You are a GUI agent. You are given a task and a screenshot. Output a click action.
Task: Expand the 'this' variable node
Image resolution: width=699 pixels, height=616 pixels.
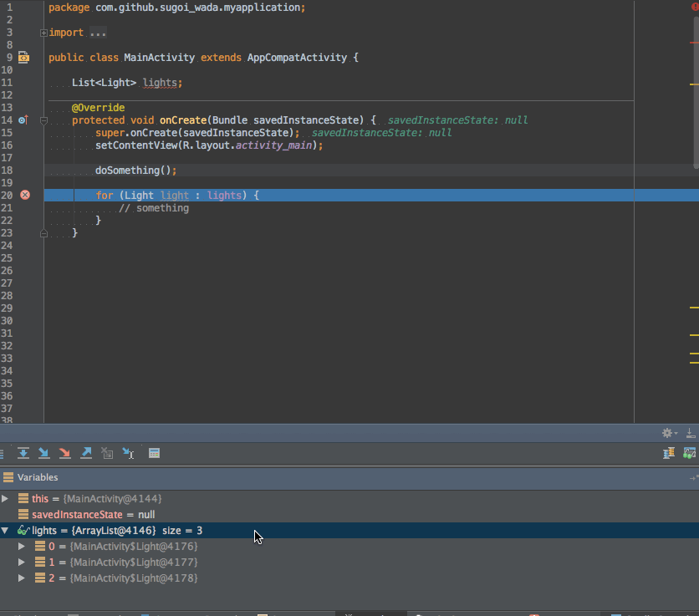(x=6, y=499)
